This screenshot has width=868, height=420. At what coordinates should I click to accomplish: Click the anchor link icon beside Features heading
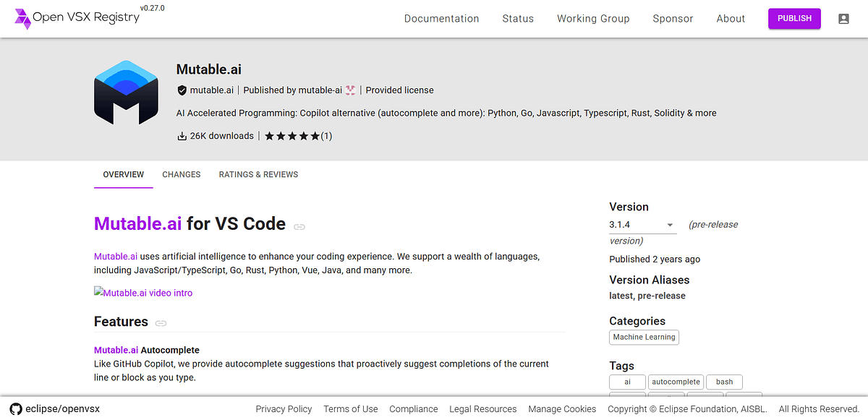(161, 322)
